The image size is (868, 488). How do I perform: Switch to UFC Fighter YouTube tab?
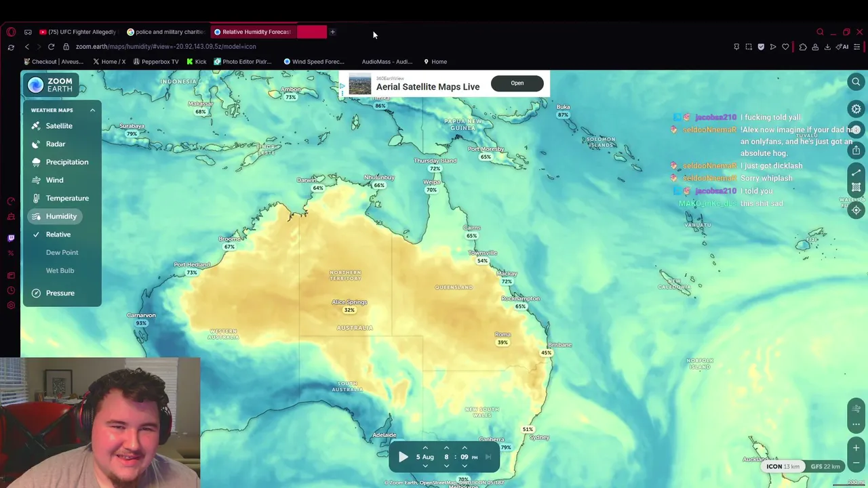coord(78,32)
